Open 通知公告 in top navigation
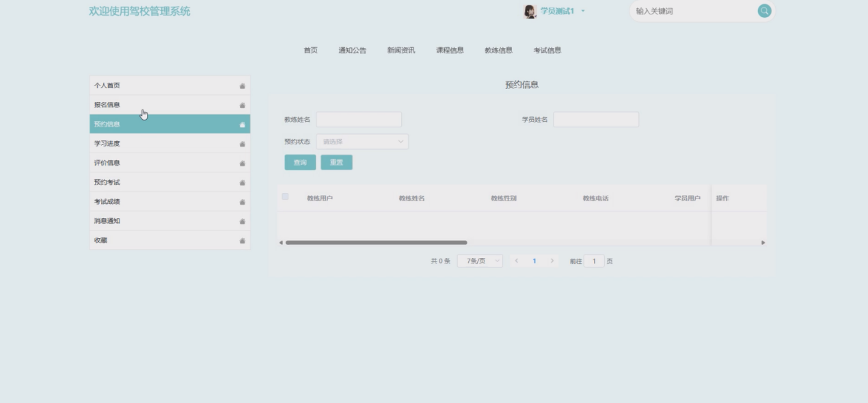Image resolution: width=868 pixels, height=403 pixels. [353, 50]
